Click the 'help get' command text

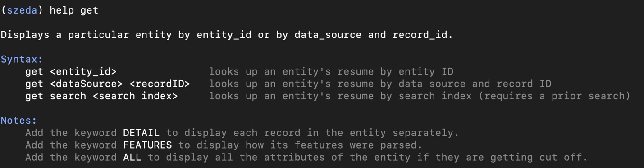74,10
